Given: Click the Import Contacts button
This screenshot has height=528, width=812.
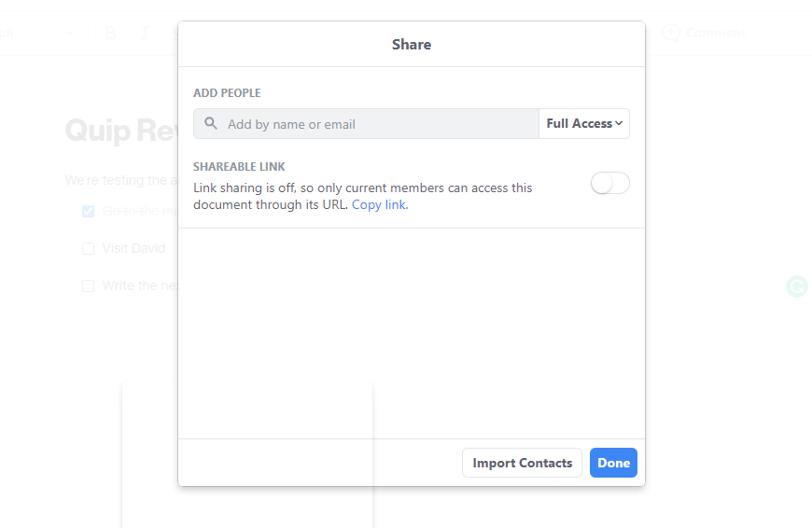Looking at the screenshot, I should tap(522, 463).
